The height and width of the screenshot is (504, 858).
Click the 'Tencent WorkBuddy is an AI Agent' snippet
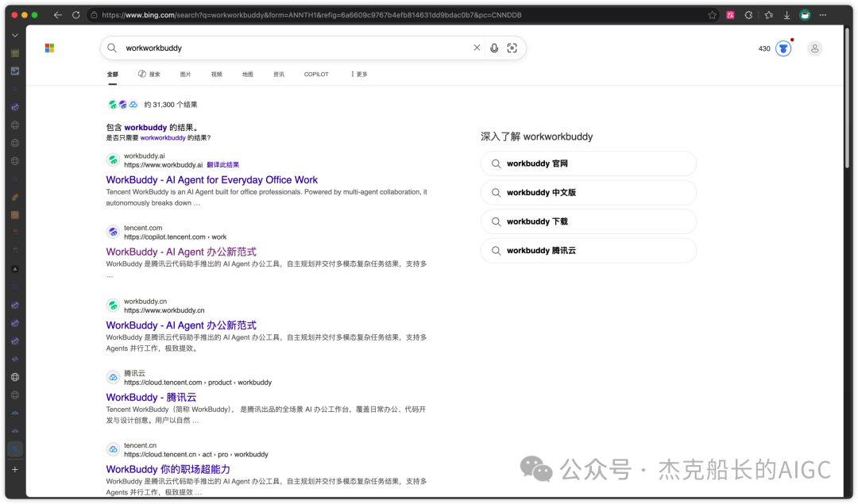click(266, 198)
